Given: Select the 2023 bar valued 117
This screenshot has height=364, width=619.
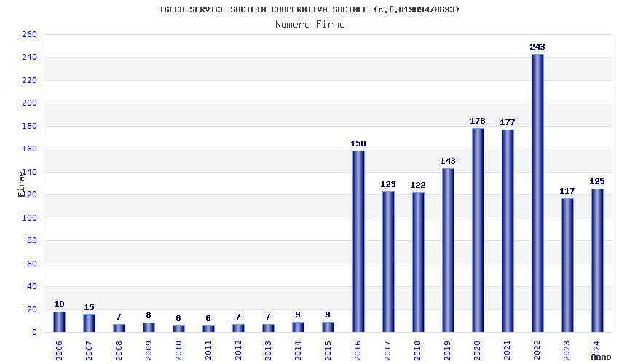Looking at the screenshot, I should click(x=567, y=265).
